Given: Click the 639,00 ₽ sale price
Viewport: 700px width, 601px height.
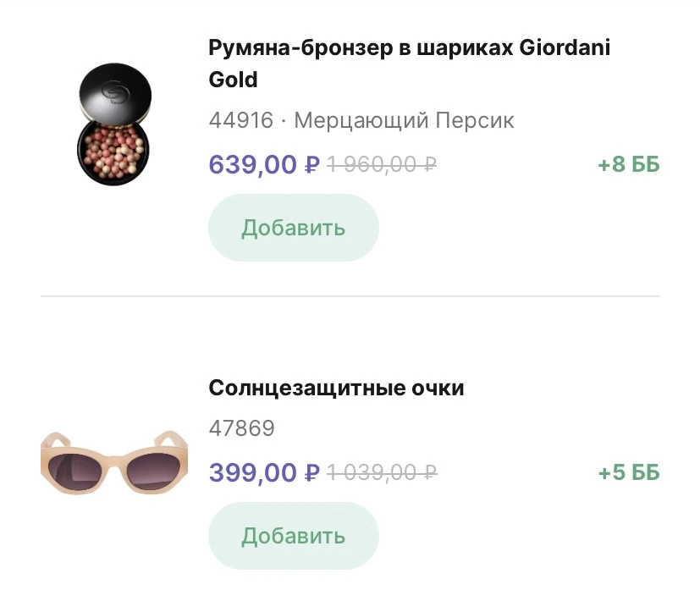Looking at the screenshot, I should (x=263, y=164).
